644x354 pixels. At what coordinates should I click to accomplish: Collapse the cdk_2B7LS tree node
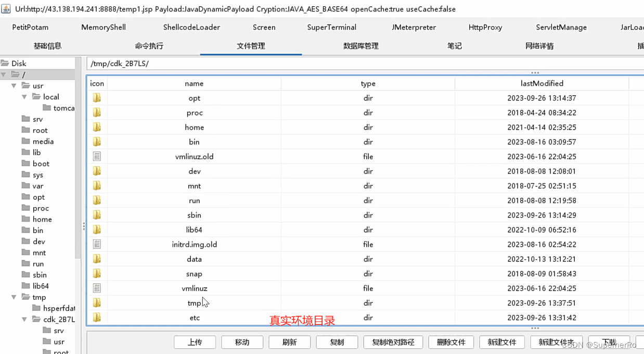pyautogui.click(x=24, y=319)
